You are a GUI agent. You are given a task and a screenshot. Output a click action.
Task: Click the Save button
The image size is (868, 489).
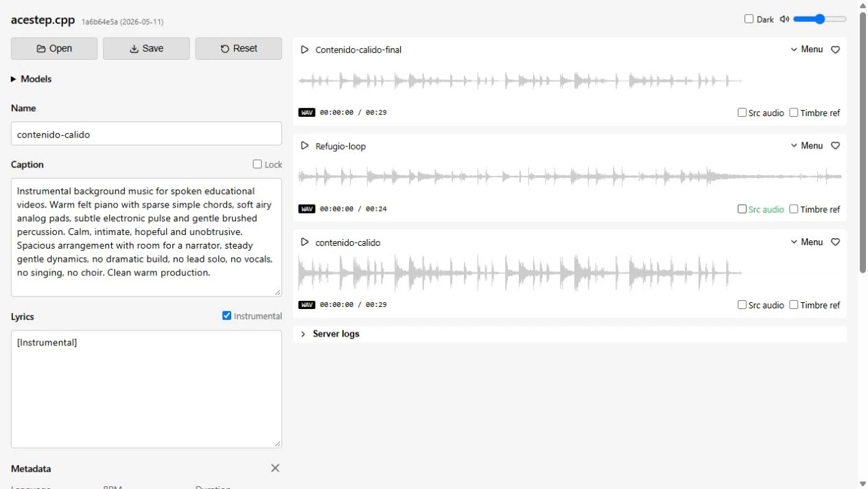pos(146,49)
